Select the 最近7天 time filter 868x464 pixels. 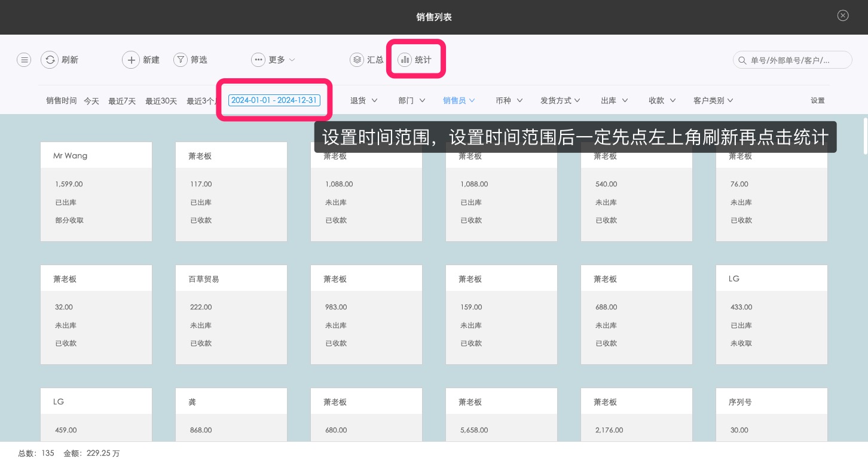tap(123, 101)
